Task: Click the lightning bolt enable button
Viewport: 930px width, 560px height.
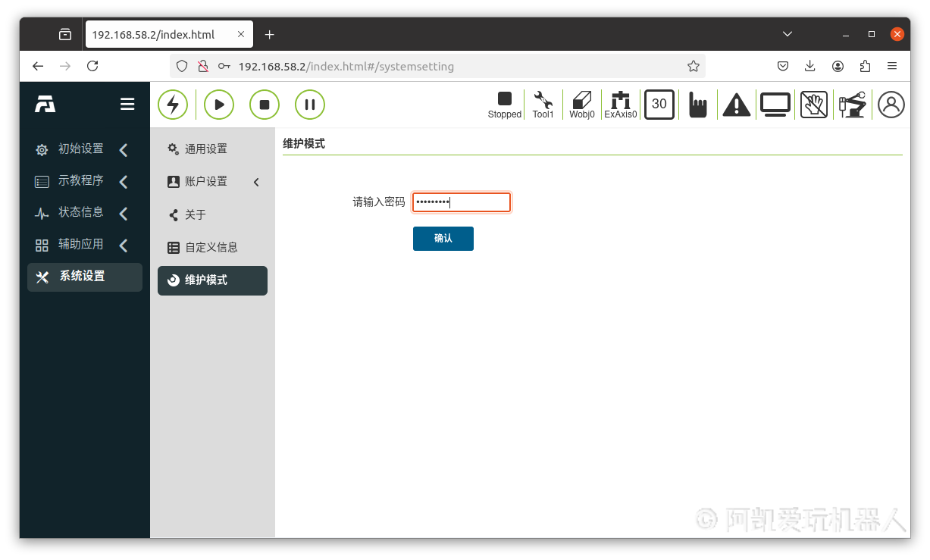Action: [x=173, y=105]
